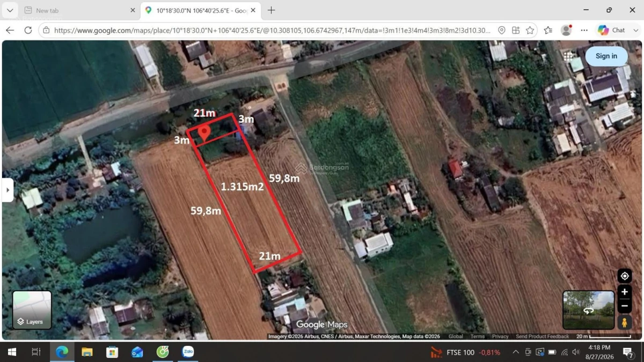The image size is (644, 362).
Task: Click the Google Maps Sign in button
Action: point(606,56)
